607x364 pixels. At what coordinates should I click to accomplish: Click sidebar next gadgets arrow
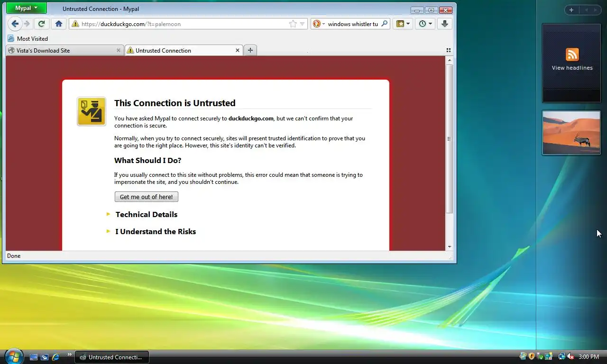595,10
